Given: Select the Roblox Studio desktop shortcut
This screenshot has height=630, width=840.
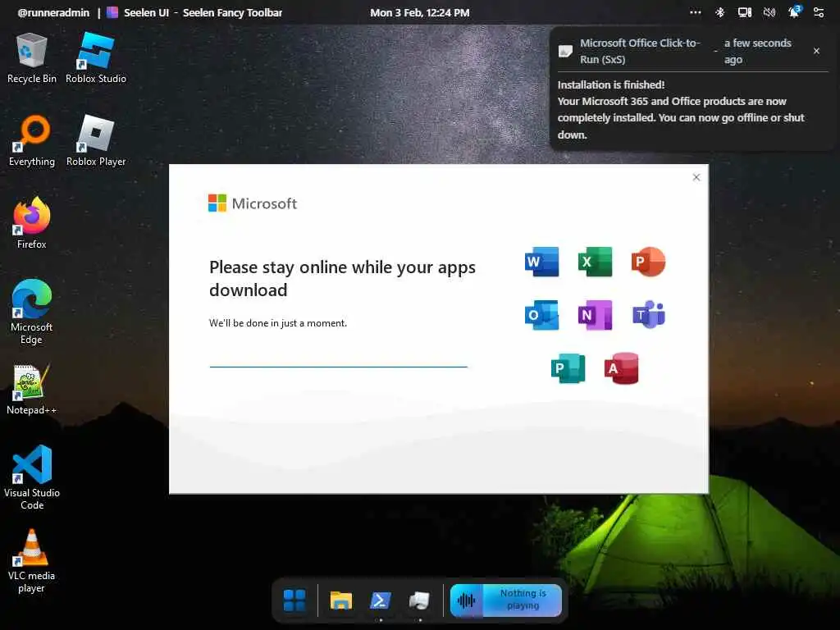Looking at the screenshot, I should 96,58.
